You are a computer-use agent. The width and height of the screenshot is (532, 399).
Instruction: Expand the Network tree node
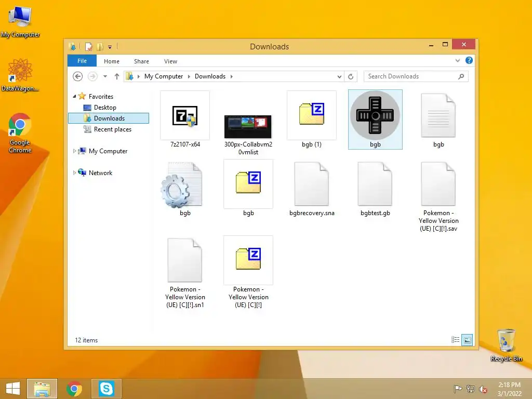(x=75, y=172)
